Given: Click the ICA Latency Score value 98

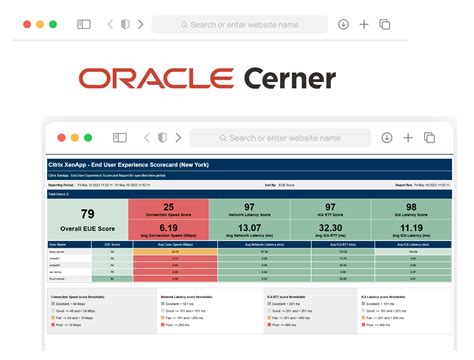Looking at the screenshot, I should [x=411, y=207].
